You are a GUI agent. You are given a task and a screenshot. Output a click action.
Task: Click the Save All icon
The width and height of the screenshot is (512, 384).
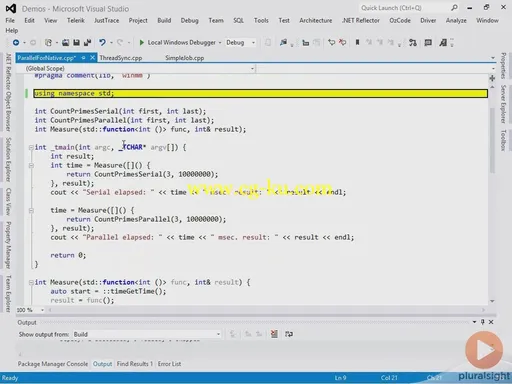87,42
